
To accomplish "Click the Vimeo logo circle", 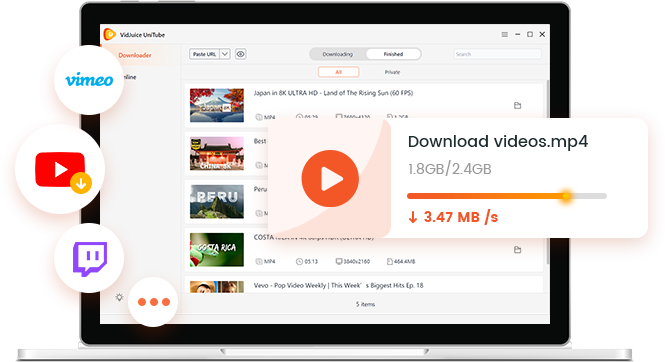I will click(x=89, y=80).
